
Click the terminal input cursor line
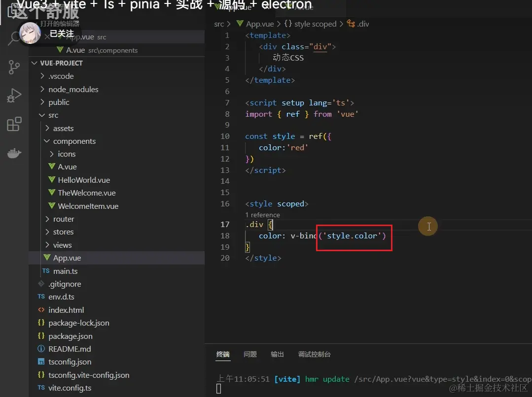pos(218,389)
